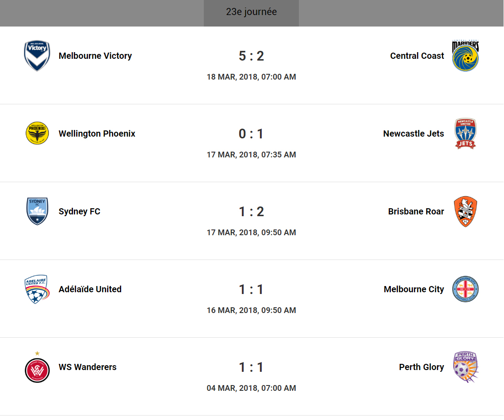
Task: Open the Melbourne Victory team name link
Action: [x=95, y=56]
